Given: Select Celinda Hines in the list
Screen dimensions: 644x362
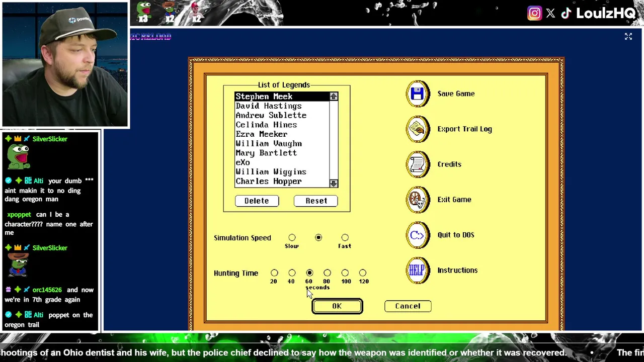Looking at the screenshot, I should (282, 125).
